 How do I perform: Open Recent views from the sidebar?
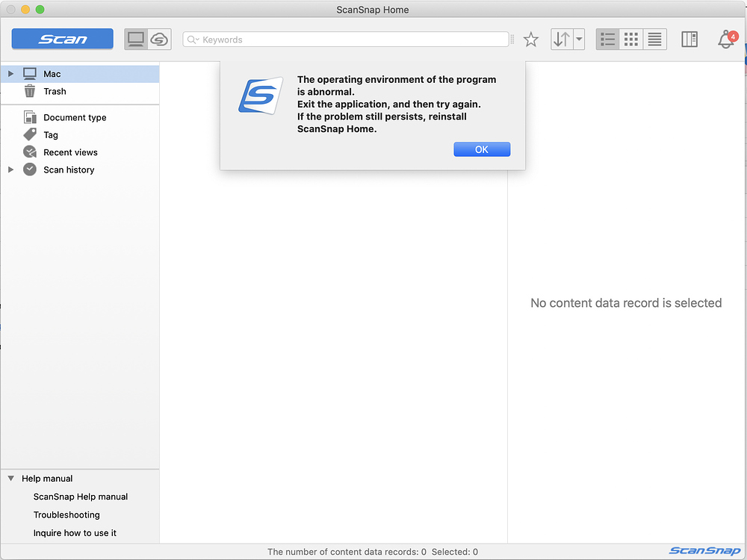(x=29, y=152)
